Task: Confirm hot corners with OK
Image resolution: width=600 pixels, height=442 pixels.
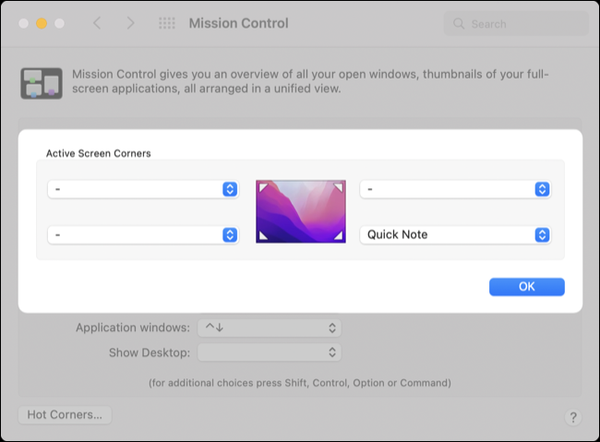Action: tap(526, 287)
